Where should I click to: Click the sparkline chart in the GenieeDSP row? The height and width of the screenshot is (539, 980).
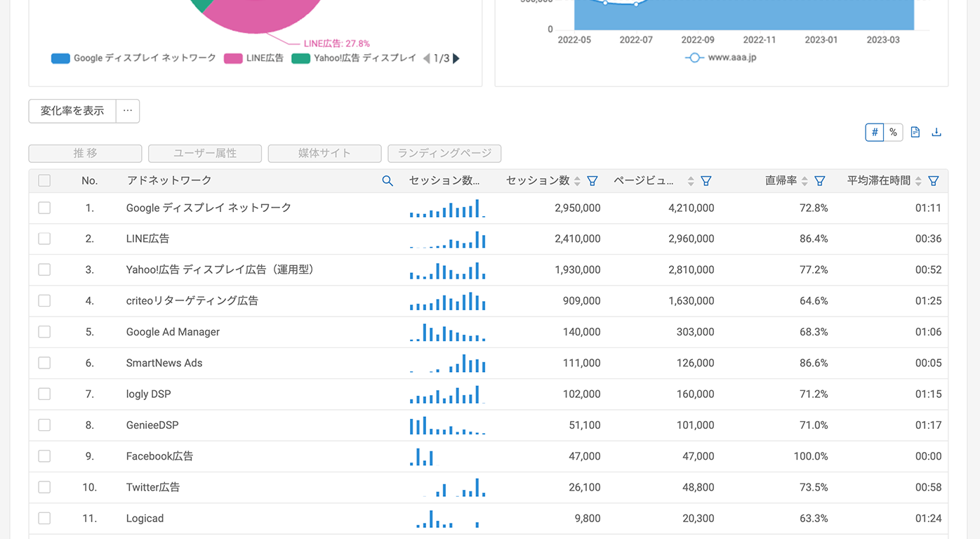click(447, 425)
